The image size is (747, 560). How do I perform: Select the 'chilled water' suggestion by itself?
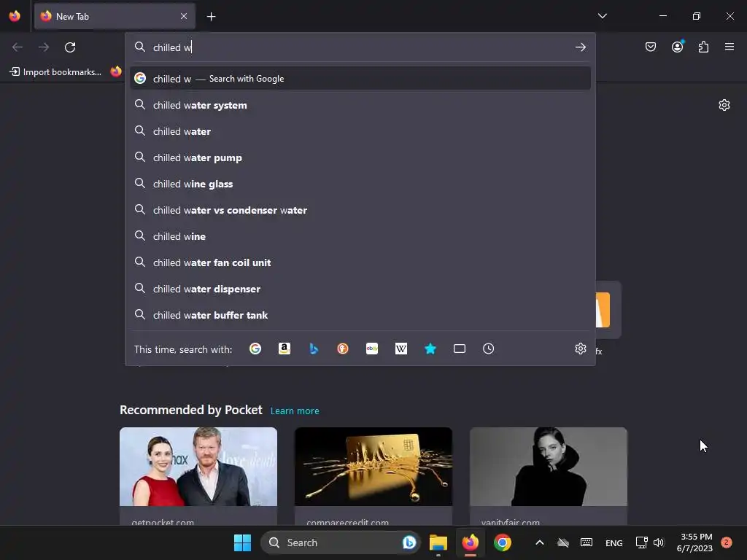360,131
